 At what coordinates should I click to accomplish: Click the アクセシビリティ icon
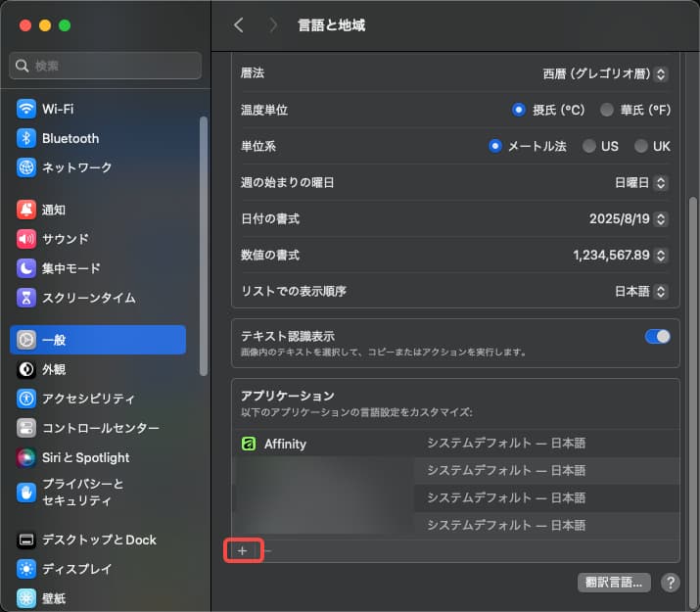(26, 399)
